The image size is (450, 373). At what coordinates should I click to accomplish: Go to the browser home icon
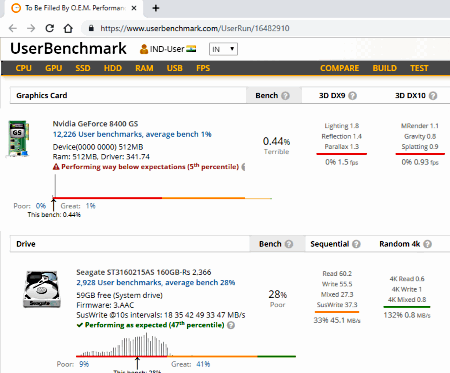(68, 28)
